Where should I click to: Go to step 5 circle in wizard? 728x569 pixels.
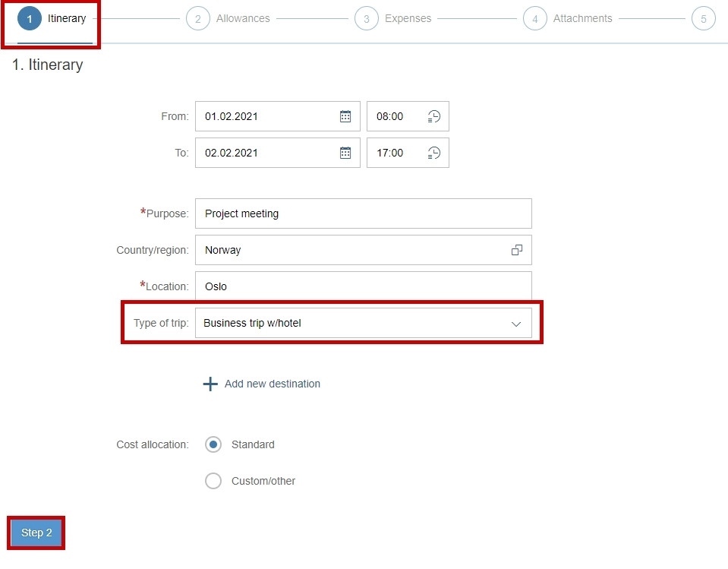point(704,18)
